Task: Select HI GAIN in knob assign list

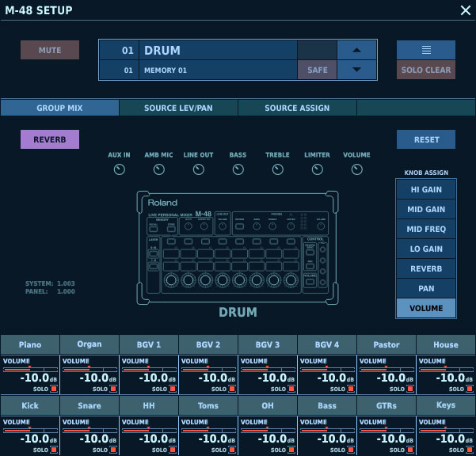Action: click(x=426, y=190)
